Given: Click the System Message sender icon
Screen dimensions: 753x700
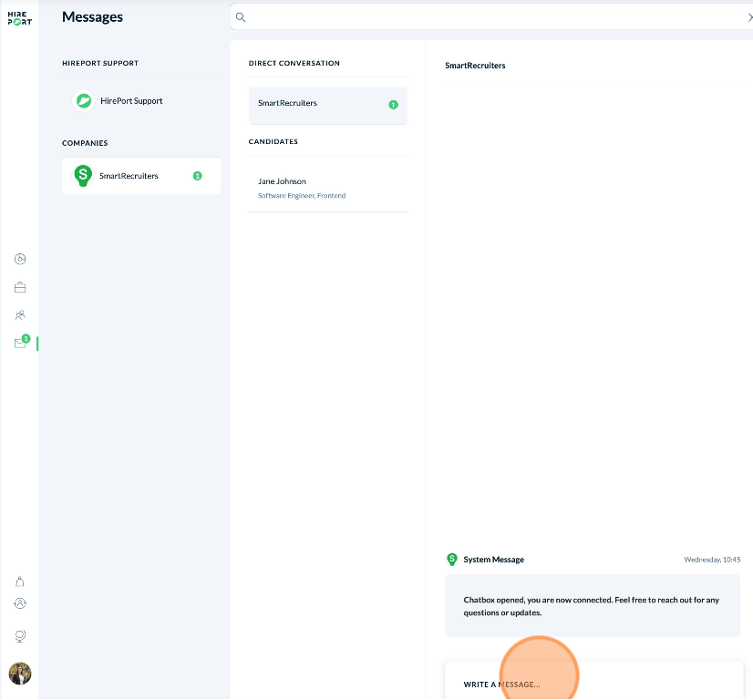Looking at the screenshot, I should click(452, 560).
